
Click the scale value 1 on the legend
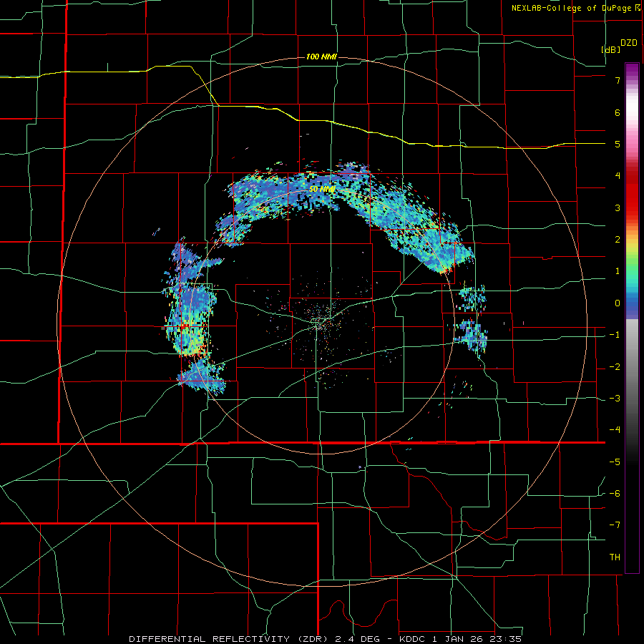618,271
